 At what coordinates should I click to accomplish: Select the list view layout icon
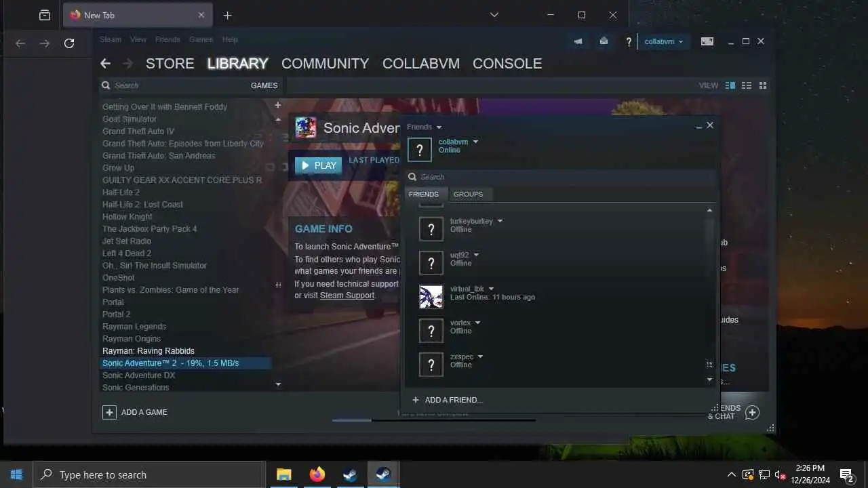pyautogui.click(x=747, y=85)
